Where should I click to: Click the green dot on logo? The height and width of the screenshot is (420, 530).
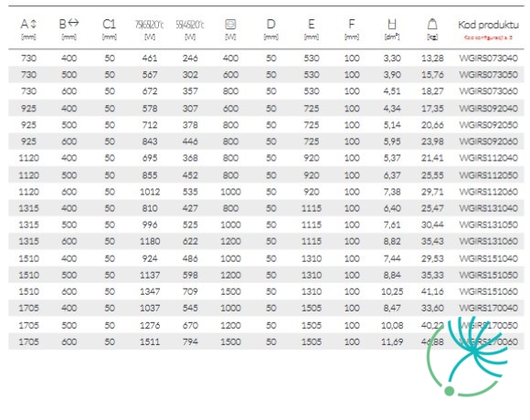click(x=450, y=391)
